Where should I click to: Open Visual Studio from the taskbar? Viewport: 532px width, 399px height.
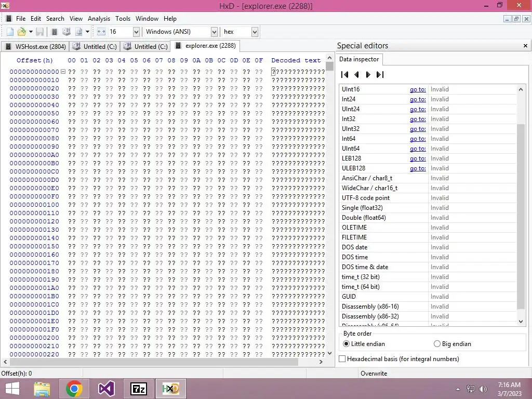point(106,389)
